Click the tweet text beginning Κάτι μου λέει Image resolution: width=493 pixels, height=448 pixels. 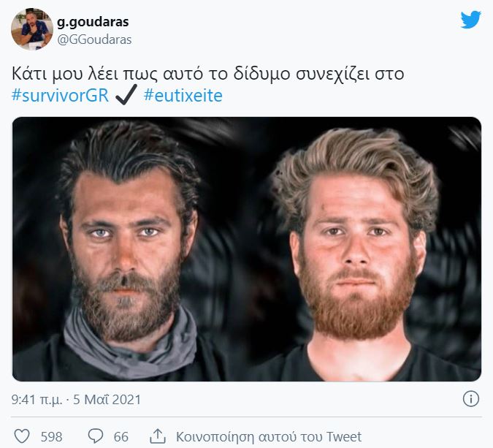(207, 74)
